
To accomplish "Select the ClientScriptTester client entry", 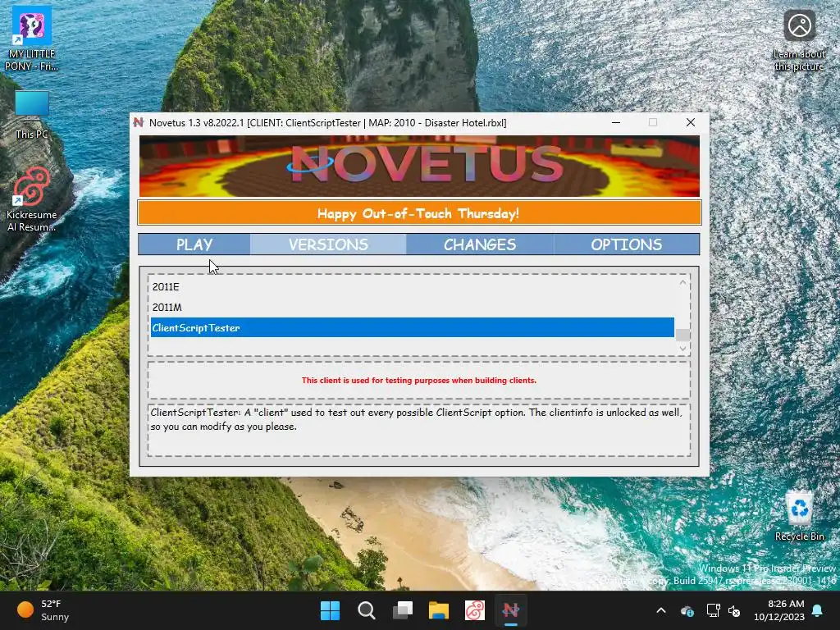I will click(x=412, y=327).
